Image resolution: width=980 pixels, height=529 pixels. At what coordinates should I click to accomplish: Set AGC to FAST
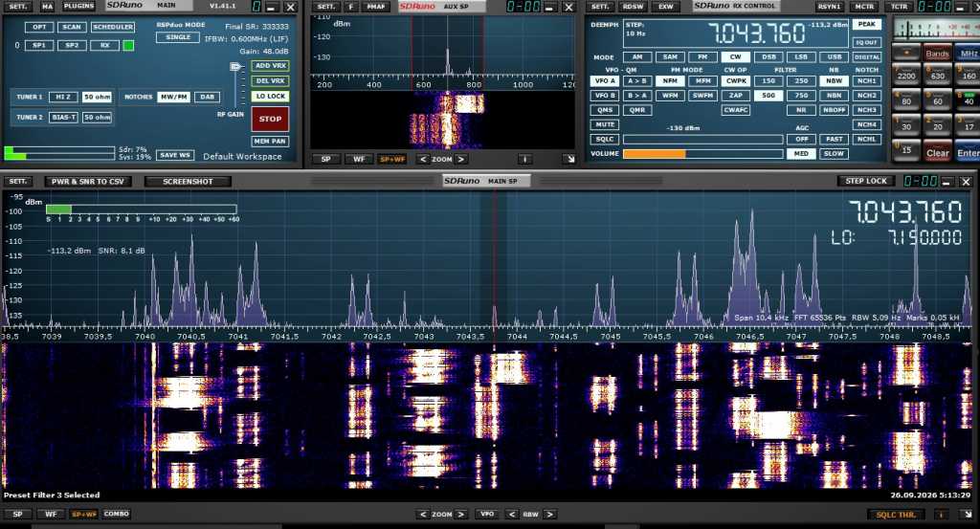(834, 140)
